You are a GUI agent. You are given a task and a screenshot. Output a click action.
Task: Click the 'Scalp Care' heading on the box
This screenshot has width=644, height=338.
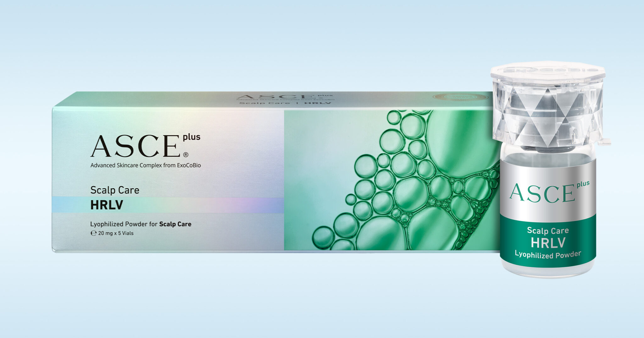(115, 190)
